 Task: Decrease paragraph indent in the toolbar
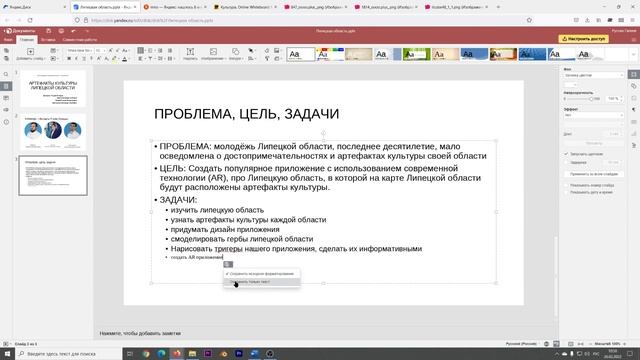[x=160, y=51]
